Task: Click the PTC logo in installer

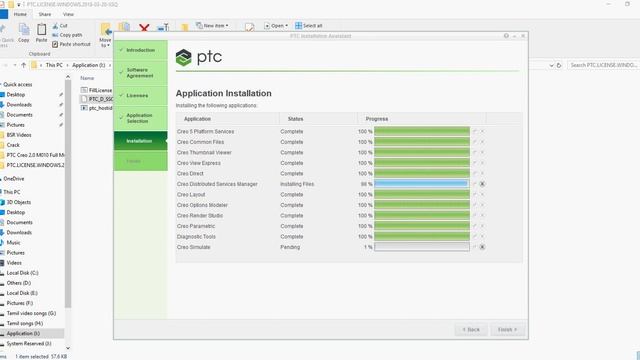Action: pyautogui.click(x=199, y=57)
